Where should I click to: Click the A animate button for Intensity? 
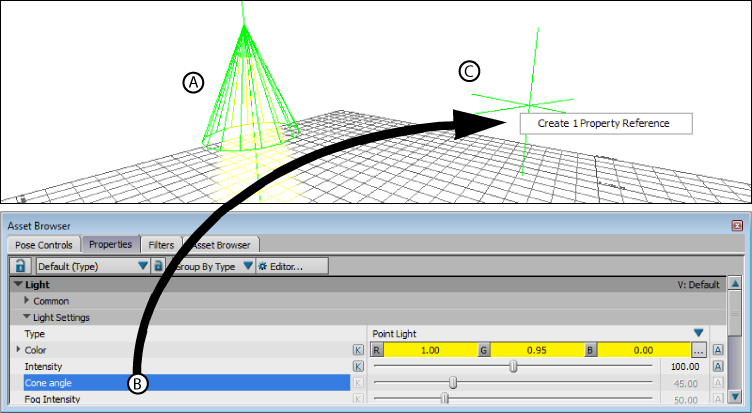coord(718,367)
